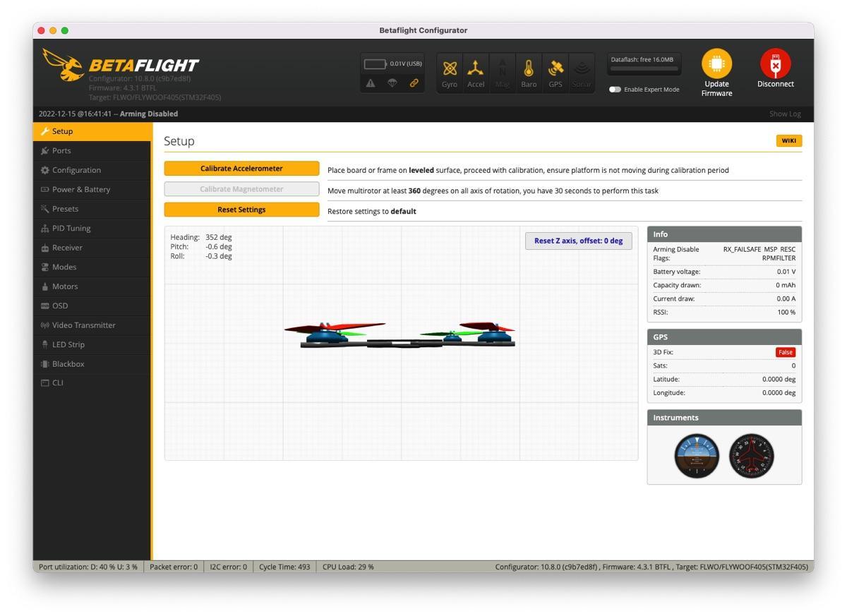Click the heading compass instrument

tap(752, 456)
